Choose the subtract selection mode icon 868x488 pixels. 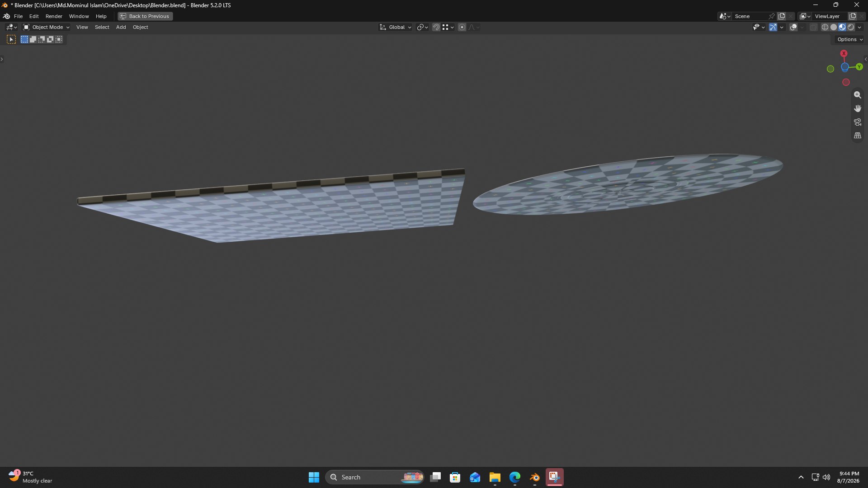click(42, 39)
